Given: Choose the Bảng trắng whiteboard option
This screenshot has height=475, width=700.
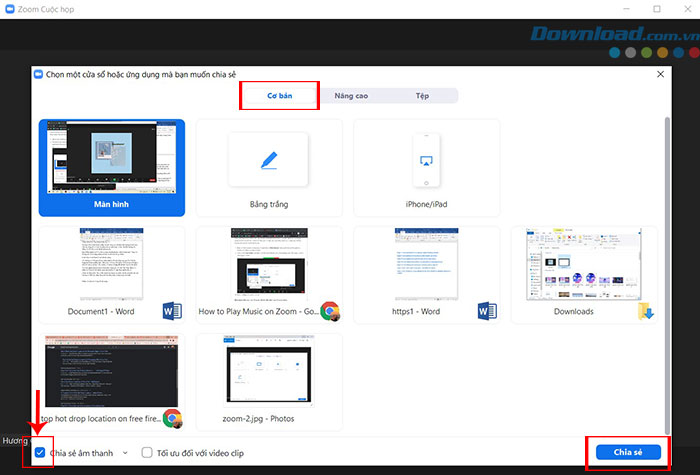Looking at the screenshot, I should pos(269,168).
